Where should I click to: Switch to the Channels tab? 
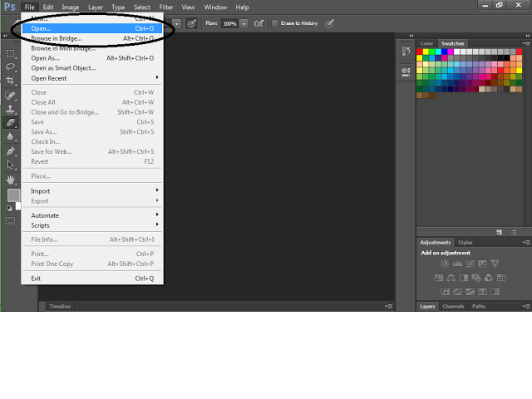coord(453,306)
